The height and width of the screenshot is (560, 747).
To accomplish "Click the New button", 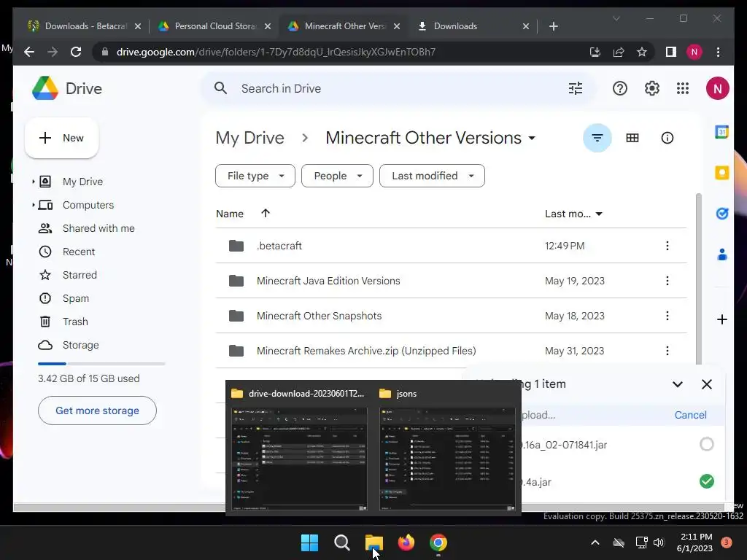I will coord(61,138).
